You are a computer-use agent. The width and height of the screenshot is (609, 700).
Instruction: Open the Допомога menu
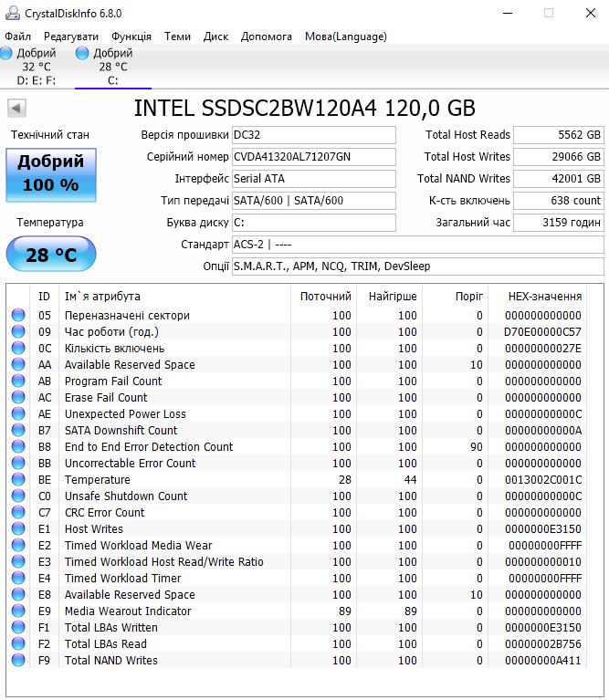click(266, 37)
